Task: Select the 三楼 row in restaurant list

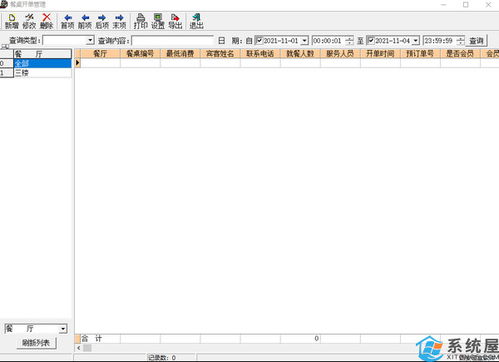Action: coord(42,73)
